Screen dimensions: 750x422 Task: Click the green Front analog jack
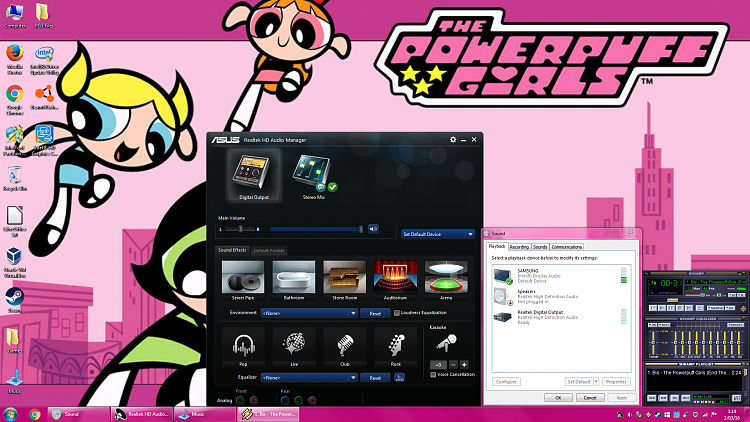tap(240, 400)
